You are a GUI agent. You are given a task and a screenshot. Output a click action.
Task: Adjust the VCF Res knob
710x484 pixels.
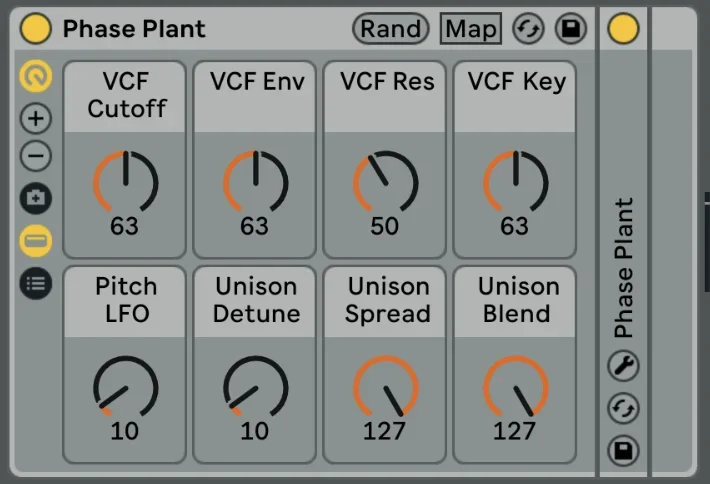385,182
